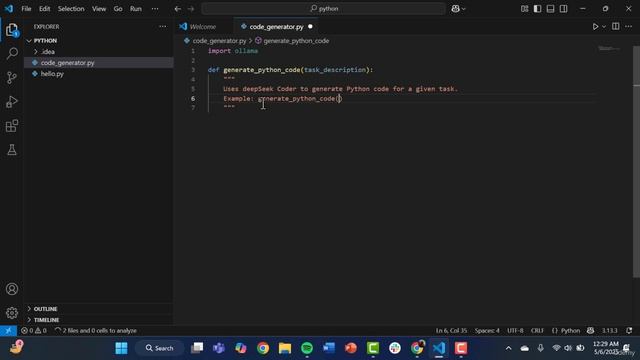The height and width of the screenshot is (360, 640).
Task: Select the code_generator.py editor tab
Action: coord(276,27)
